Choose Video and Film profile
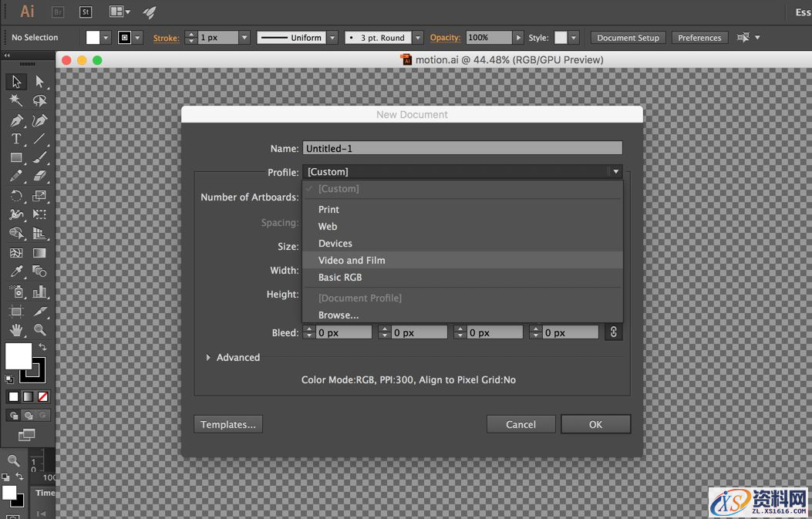 [x=352, y=261]
